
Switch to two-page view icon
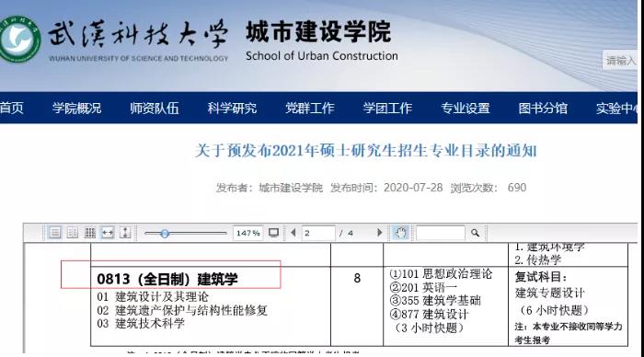click(x=73, y=233)
